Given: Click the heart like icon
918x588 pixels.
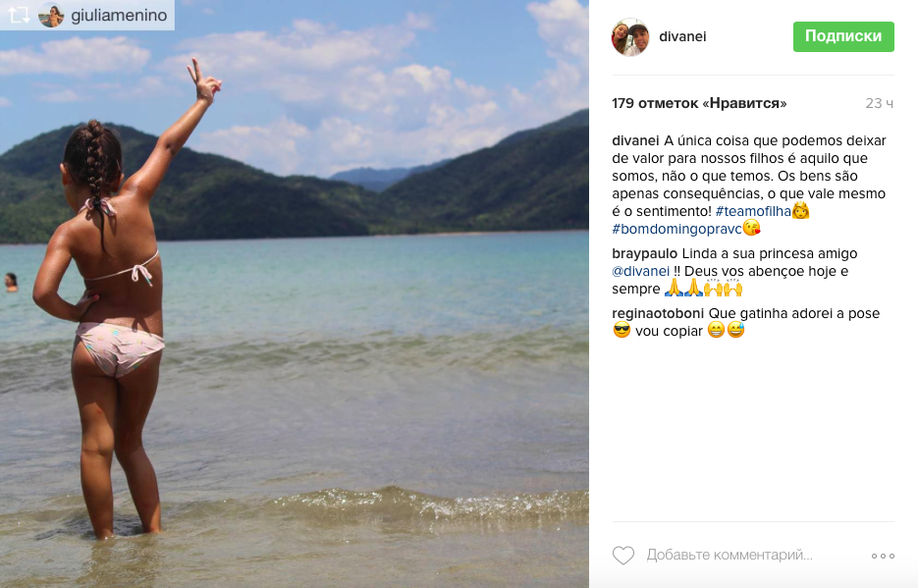Looking at the screenshot, I should coord(622,556).
